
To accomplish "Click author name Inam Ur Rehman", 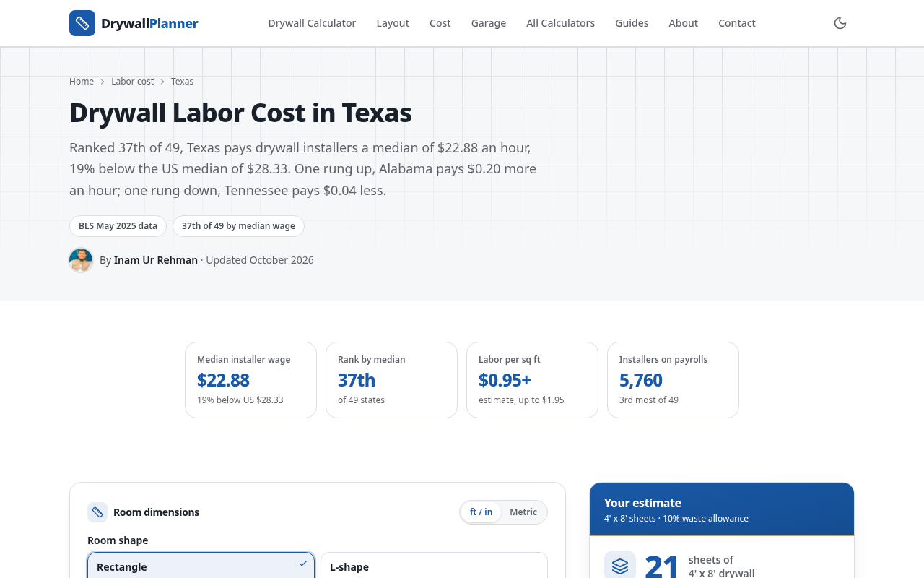I will pos(156,260).
